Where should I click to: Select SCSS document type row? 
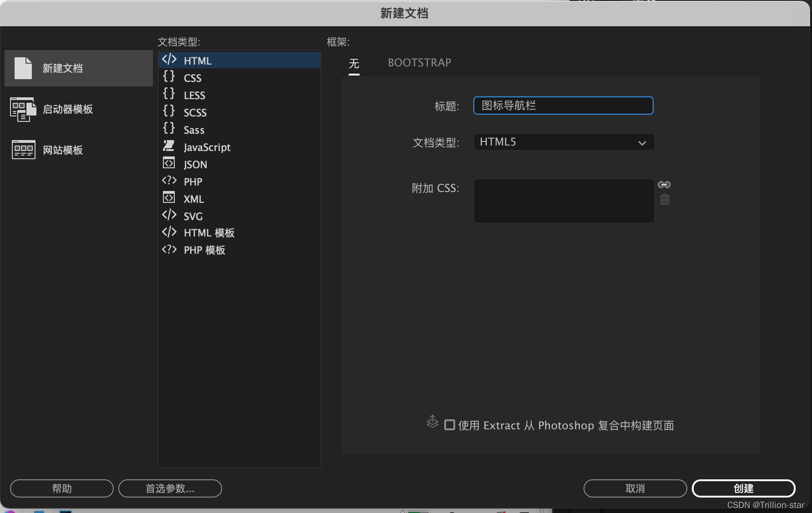pos(239,112)
